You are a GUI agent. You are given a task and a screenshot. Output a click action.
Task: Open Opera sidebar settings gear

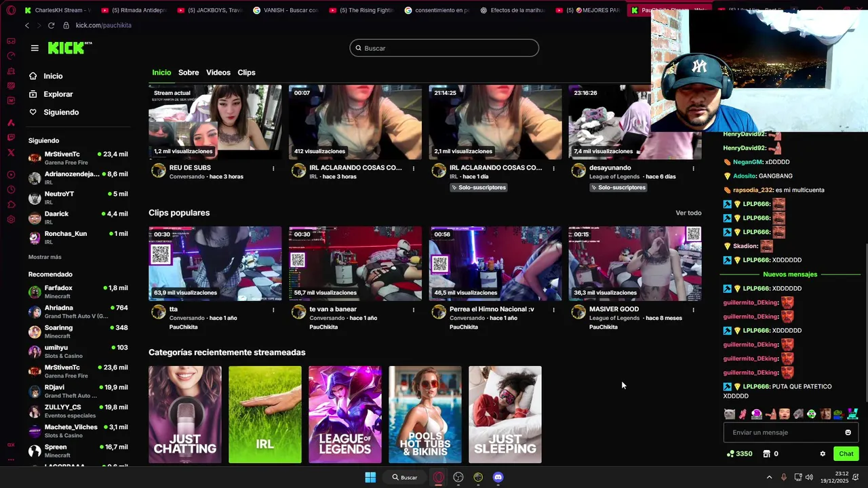click(11, 219)
